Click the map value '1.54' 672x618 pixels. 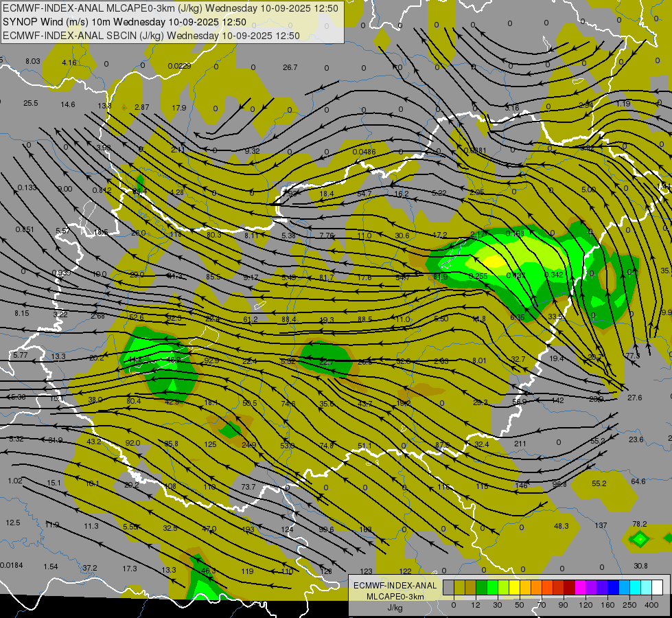[51, 566]
